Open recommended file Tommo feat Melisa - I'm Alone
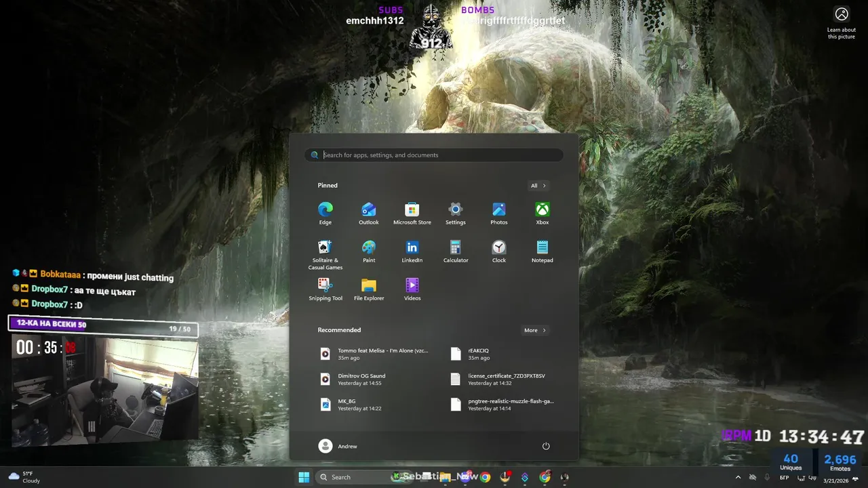This screenshot has height=488, width=868. click(x=376, y=354)
